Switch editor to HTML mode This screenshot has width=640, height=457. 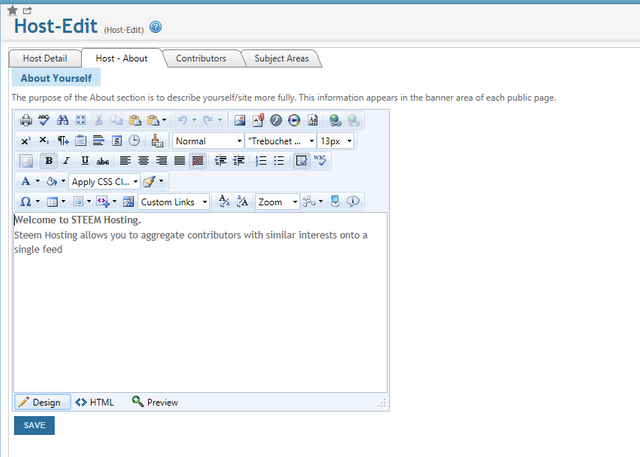tap(95, 402)
